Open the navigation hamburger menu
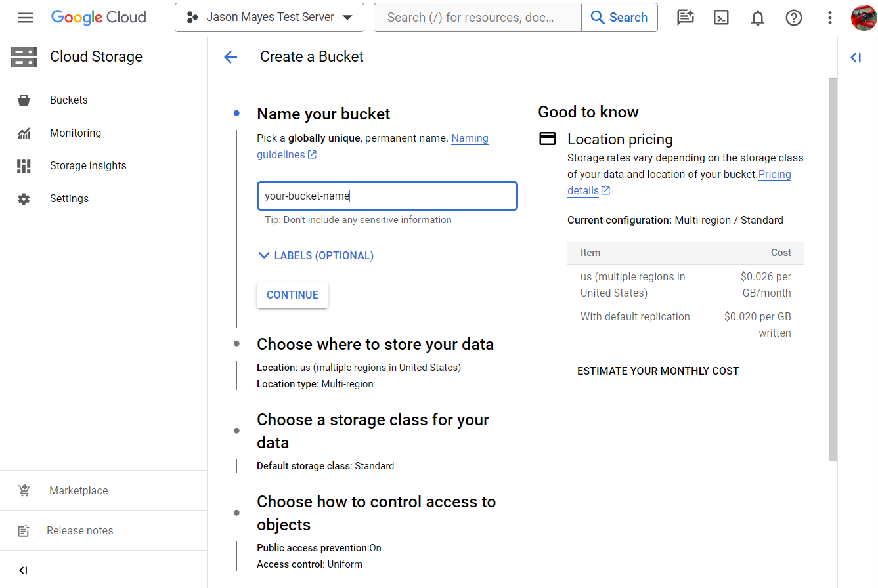 pyautogui.click(x=26, y=18)
